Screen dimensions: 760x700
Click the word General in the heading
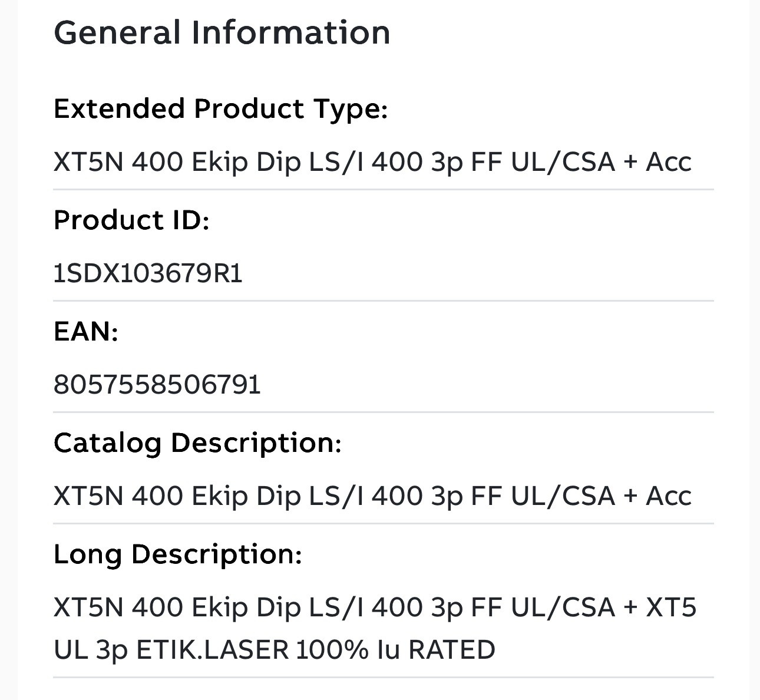117,33
